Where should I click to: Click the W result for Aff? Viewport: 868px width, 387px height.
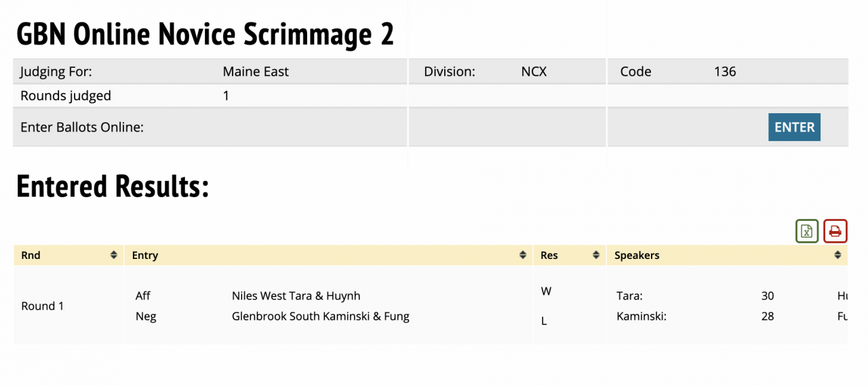coord(546,291)
